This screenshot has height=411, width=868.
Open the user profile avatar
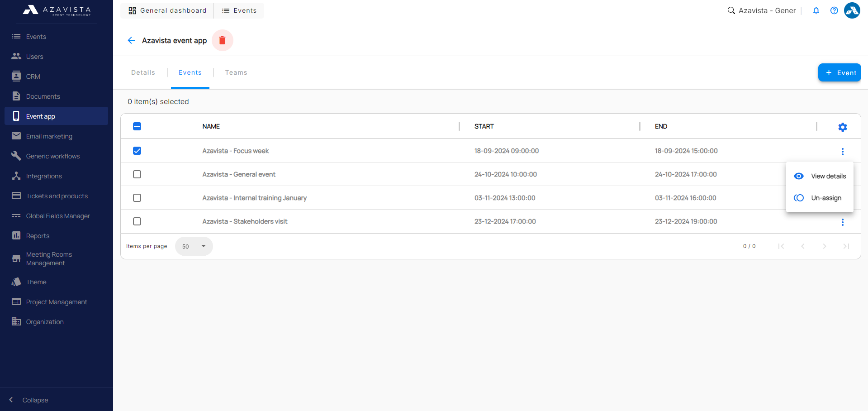coord(852,10)
